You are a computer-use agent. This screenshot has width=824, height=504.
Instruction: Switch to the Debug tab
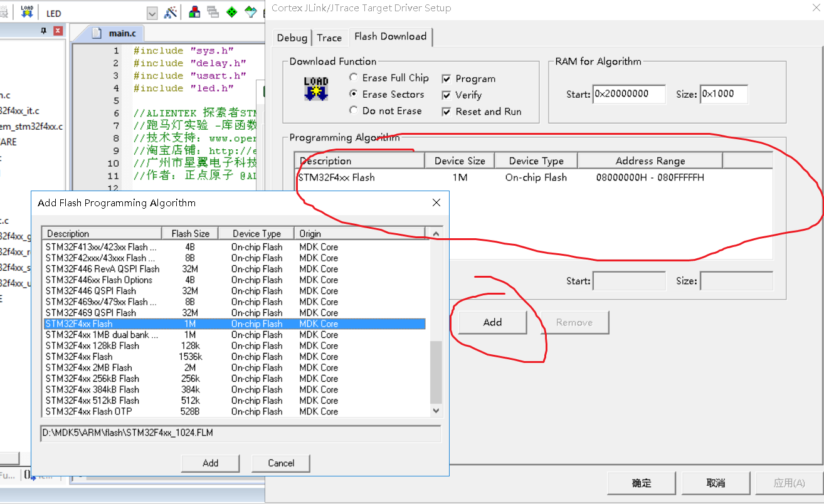tap(292, 37)
